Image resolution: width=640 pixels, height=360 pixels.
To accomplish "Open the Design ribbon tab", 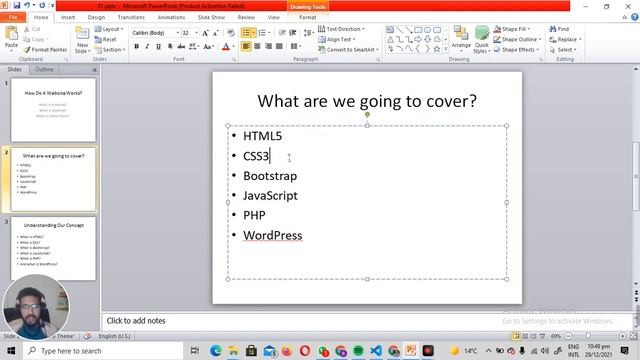I will 96,18.
